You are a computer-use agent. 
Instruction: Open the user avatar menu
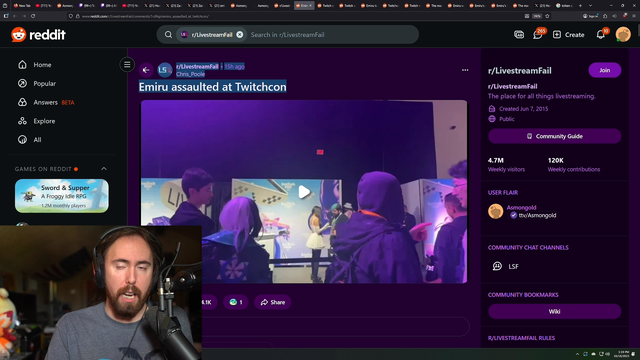coord(623,35)
